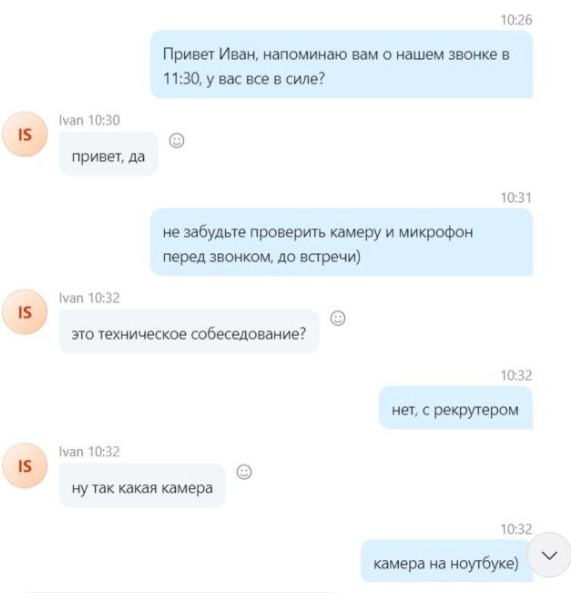Viewport: 571px width, 604px height.
Task: Select "это техническое собеседование?" message bubble
Action: (x=189, y=332)
